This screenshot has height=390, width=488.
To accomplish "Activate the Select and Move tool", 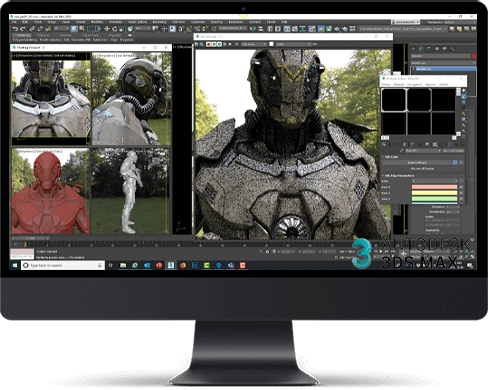I will click(x=107, y=29).
